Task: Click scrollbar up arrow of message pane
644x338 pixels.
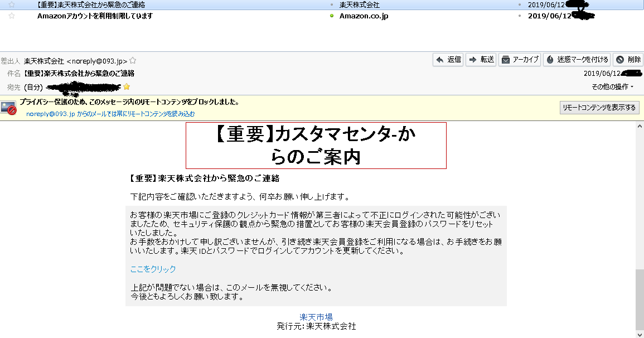Action: 640,127
